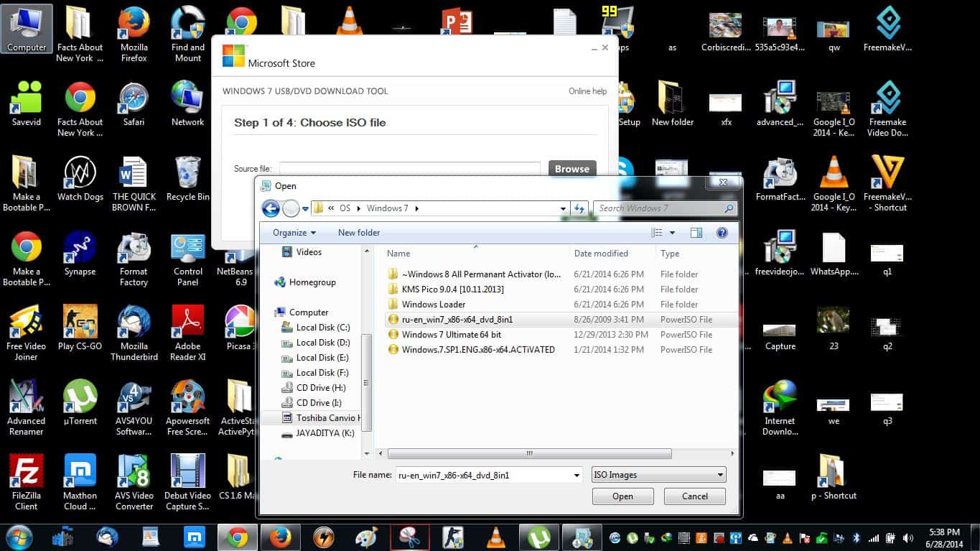Click New folder in the dialog toolbar
Screen dimensions: 980x551
point(359,233)
